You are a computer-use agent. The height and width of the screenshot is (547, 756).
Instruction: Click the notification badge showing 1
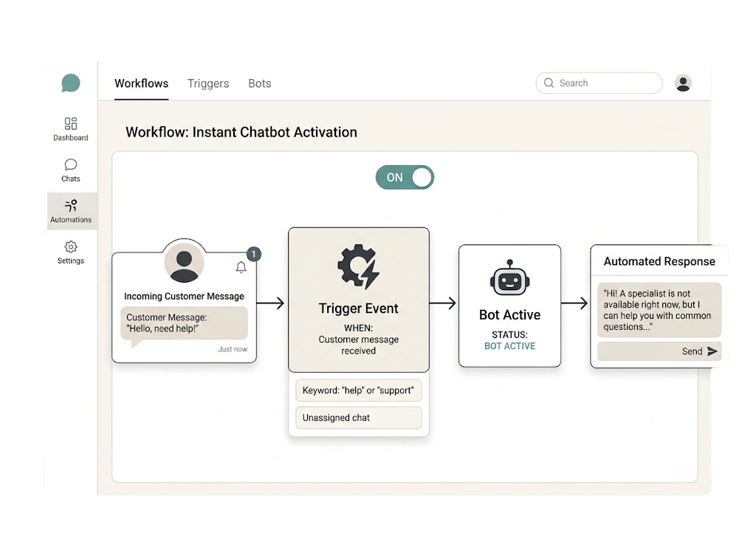coord(254,254)
